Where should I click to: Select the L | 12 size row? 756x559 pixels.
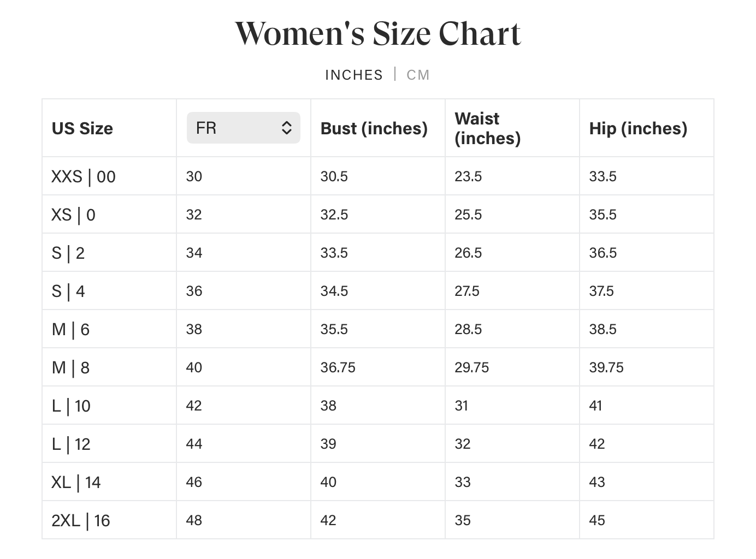pos(378,444)
